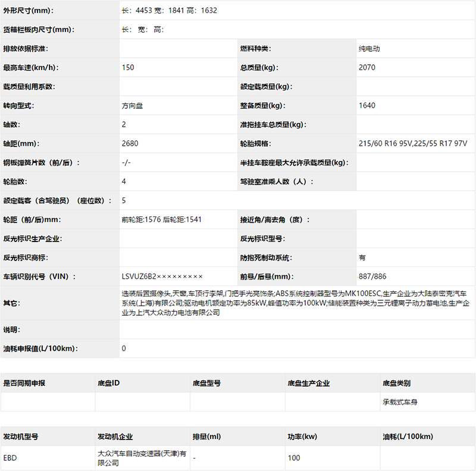The image size is (476, 471).
Task: Click the 货箱栏板内尺寸(mm) label
Action: (x=39, y=30)
